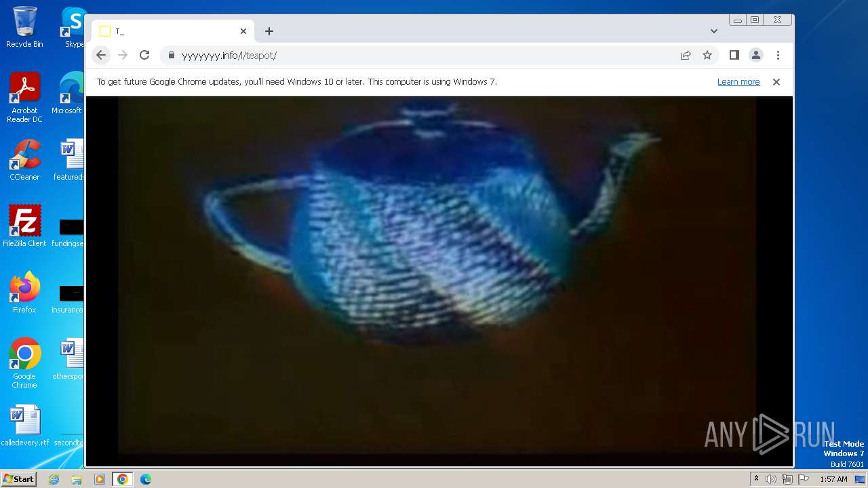The height and width of the screenshot is (488, 868).
Task: Open Windows Media Player taskbar icon
Action: click(100, 479)
